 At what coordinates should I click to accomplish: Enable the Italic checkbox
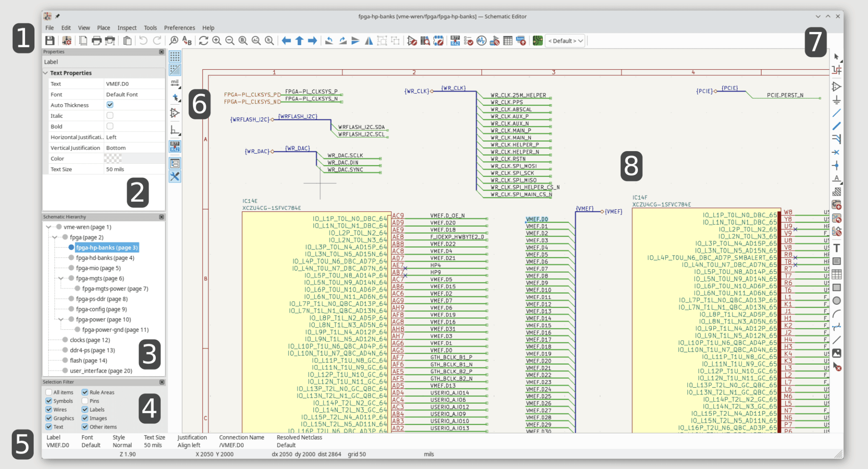110,115
